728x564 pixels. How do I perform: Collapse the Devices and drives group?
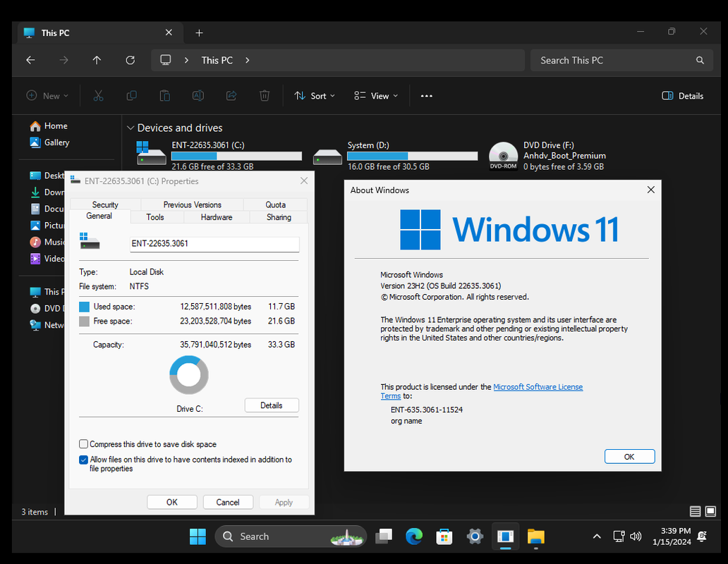point(131,128)
